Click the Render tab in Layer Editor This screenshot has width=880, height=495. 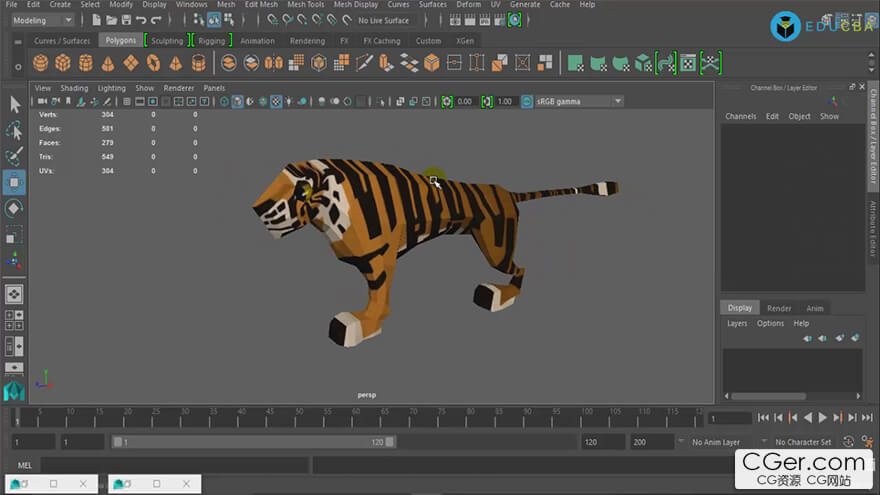779,308
